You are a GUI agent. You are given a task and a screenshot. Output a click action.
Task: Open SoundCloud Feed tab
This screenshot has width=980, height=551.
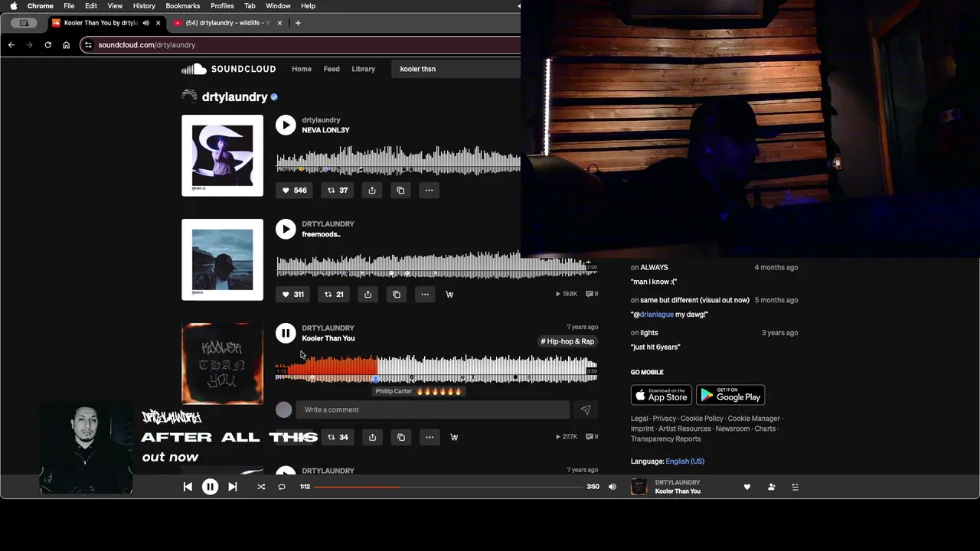pos(332,69)
